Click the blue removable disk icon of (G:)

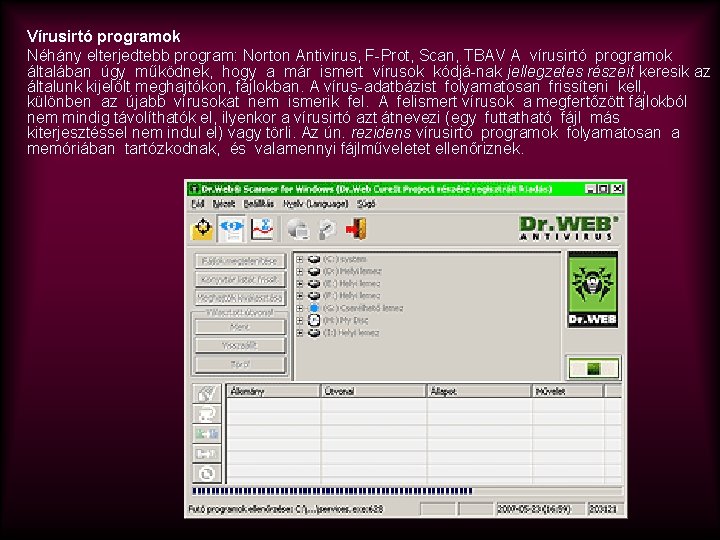pyautogui.click(x=314, y=308)
